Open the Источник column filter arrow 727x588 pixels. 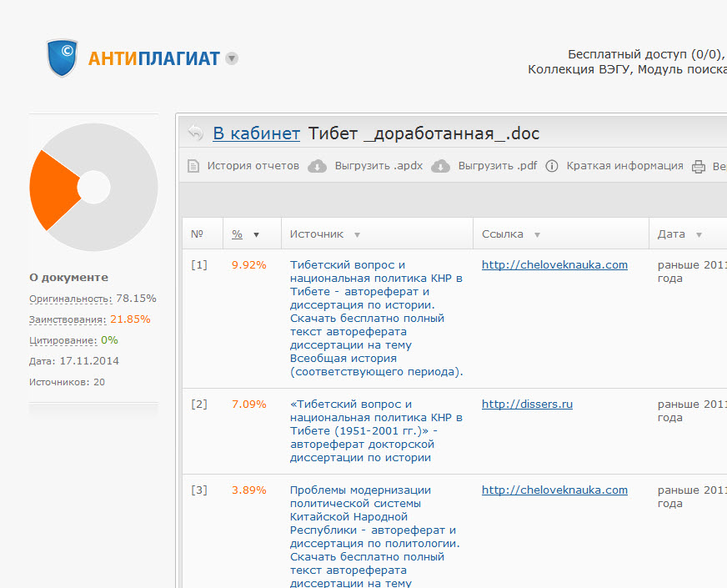pyautogui.click(x=357, y=234)
